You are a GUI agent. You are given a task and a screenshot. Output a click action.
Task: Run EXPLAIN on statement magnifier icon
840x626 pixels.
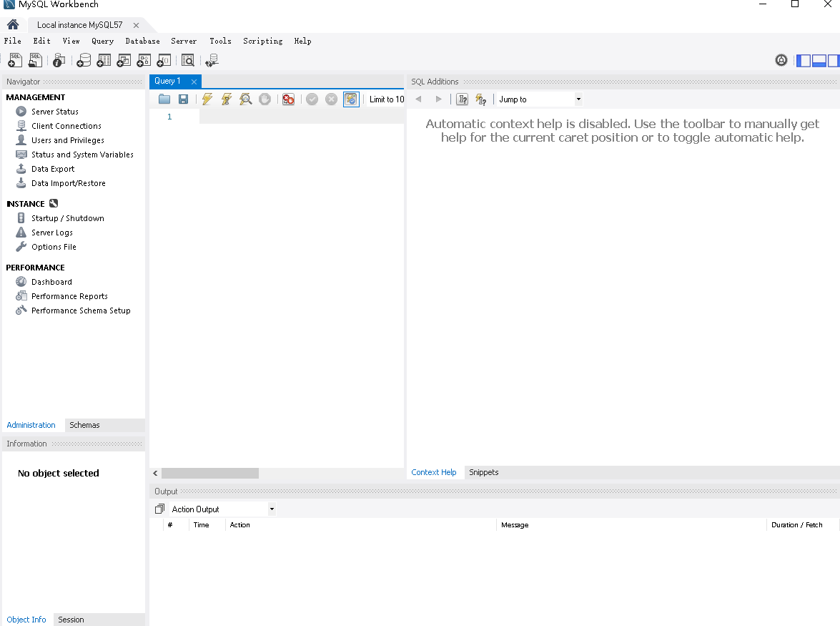(x=246, y=99)
